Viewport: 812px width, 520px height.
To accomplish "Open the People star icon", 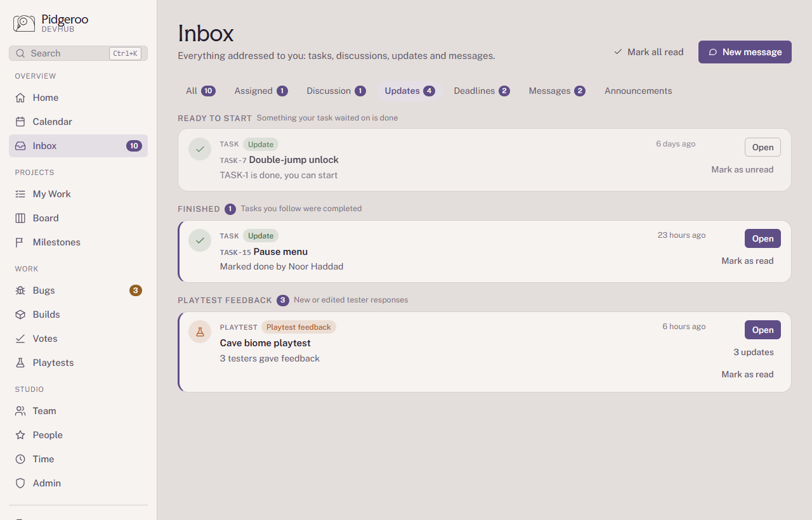I will point(21,435).
